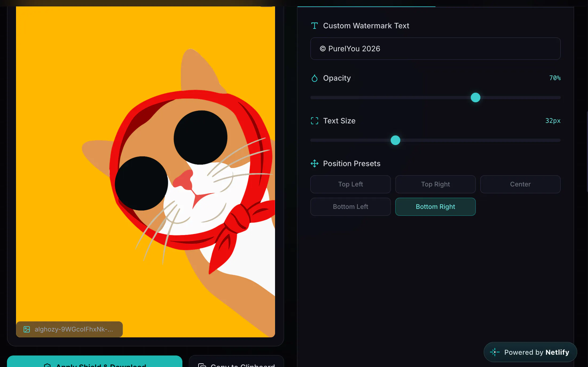The height and width of the screenshot is (367, 588).
Task: Select Top Right position preset
Action: pos(435,184)
